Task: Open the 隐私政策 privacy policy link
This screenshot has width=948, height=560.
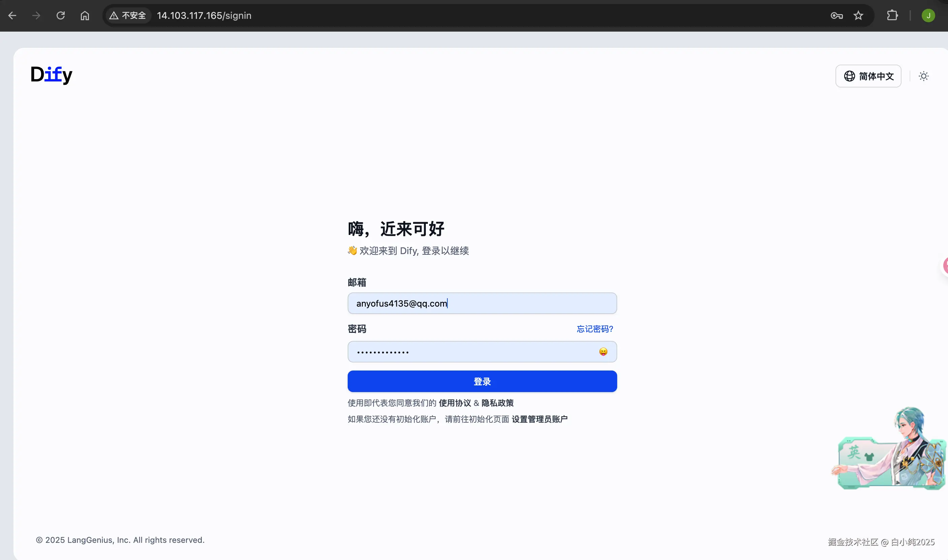Action: pos(498,403)
